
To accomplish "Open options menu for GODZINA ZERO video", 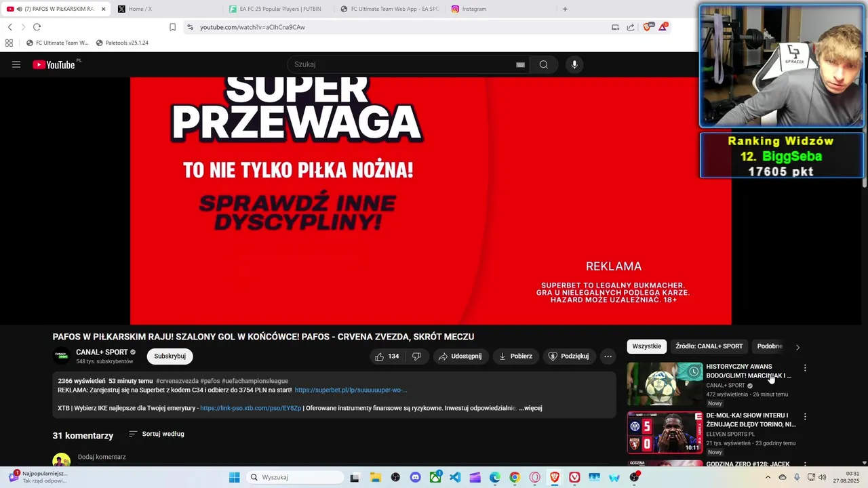I will [805, 464].
